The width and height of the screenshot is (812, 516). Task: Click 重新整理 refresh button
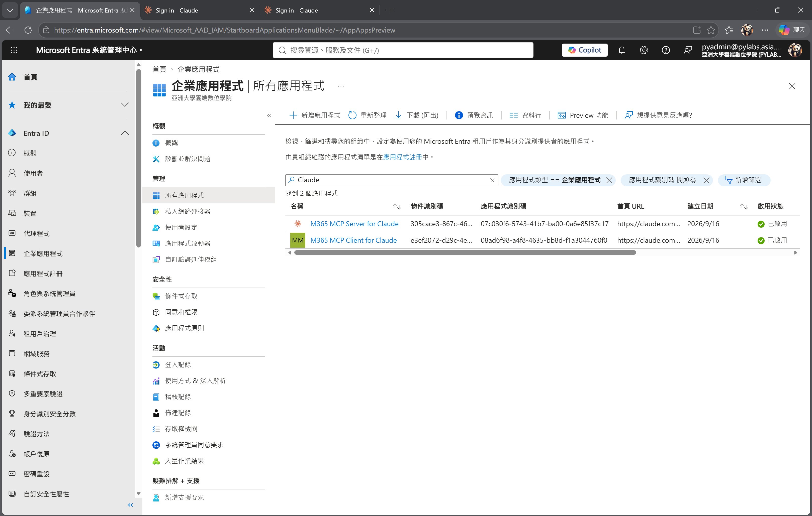coord(367,115)
